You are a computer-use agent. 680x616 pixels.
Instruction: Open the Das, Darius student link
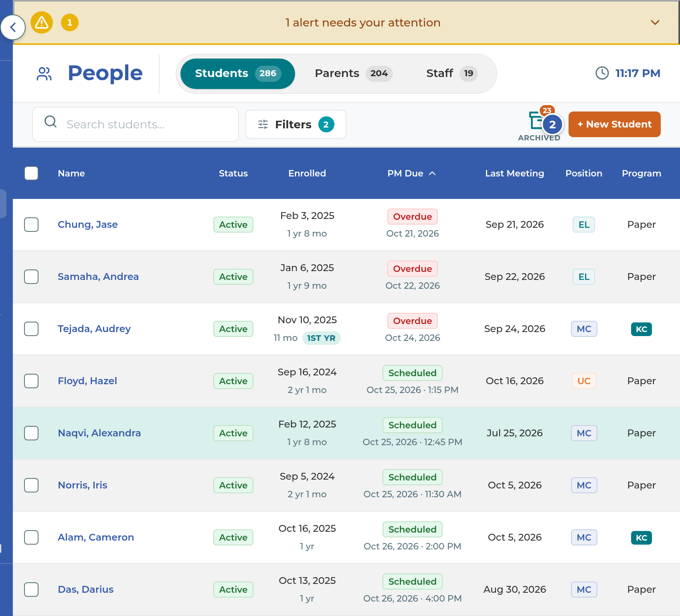[x=86, y=590]
